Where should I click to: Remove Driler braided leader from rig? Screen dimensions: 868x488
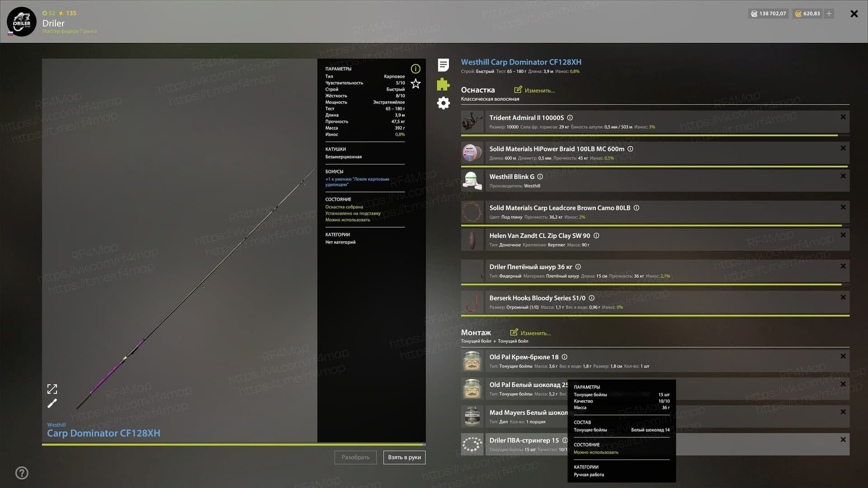[843, 266]
